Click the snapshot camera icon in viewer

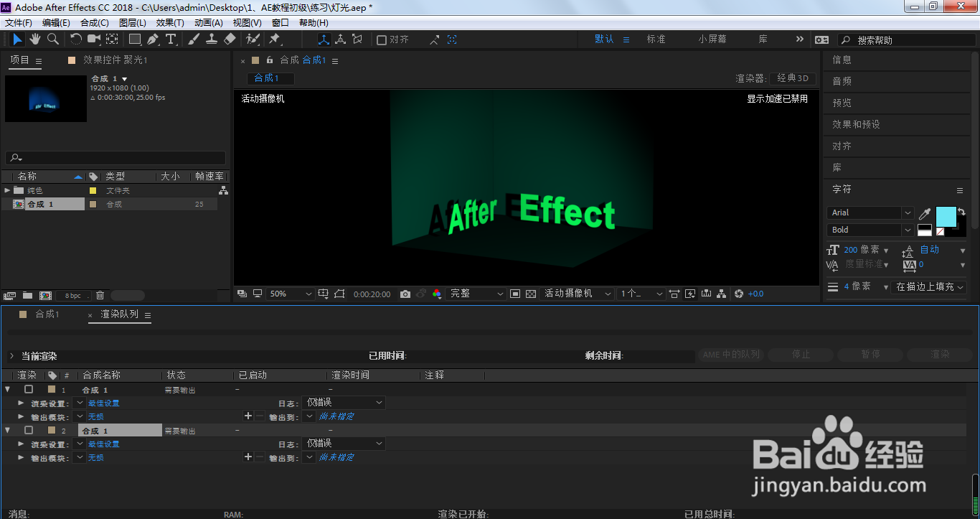405,294
